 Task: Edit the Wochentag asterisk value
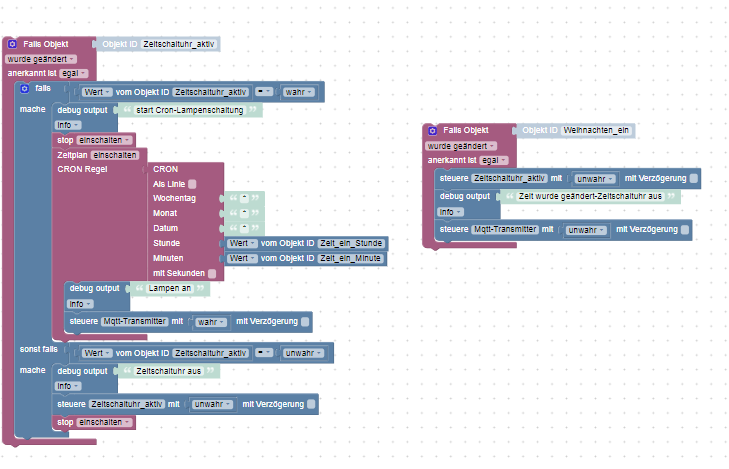(245, 198)
